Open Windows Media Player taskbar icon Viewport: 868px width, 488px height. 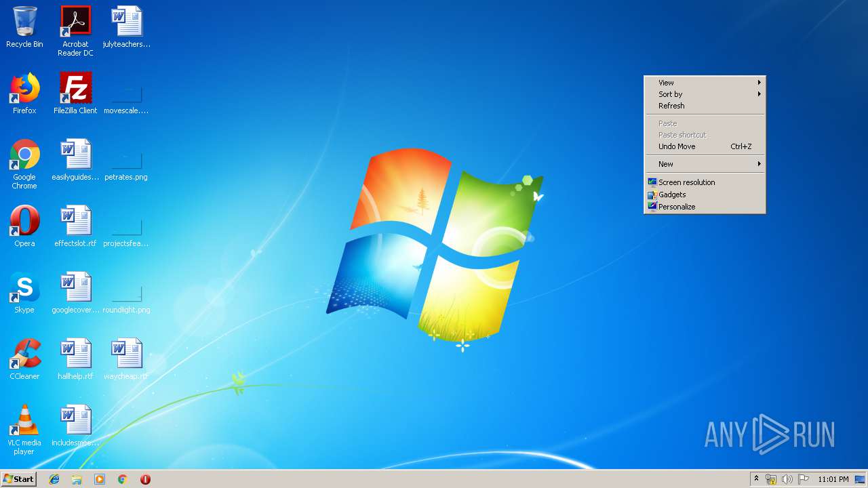100,479
